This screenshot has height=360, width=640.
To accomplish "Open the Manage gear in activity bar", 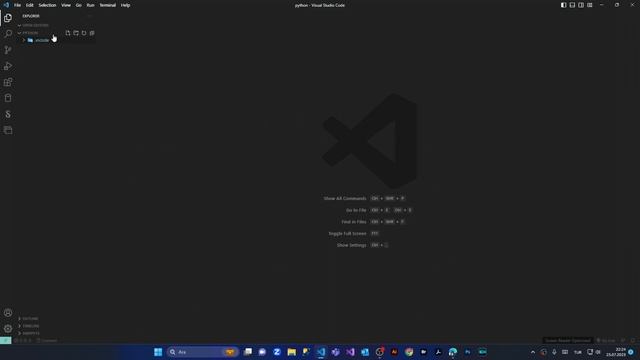I will pos(8,329).
